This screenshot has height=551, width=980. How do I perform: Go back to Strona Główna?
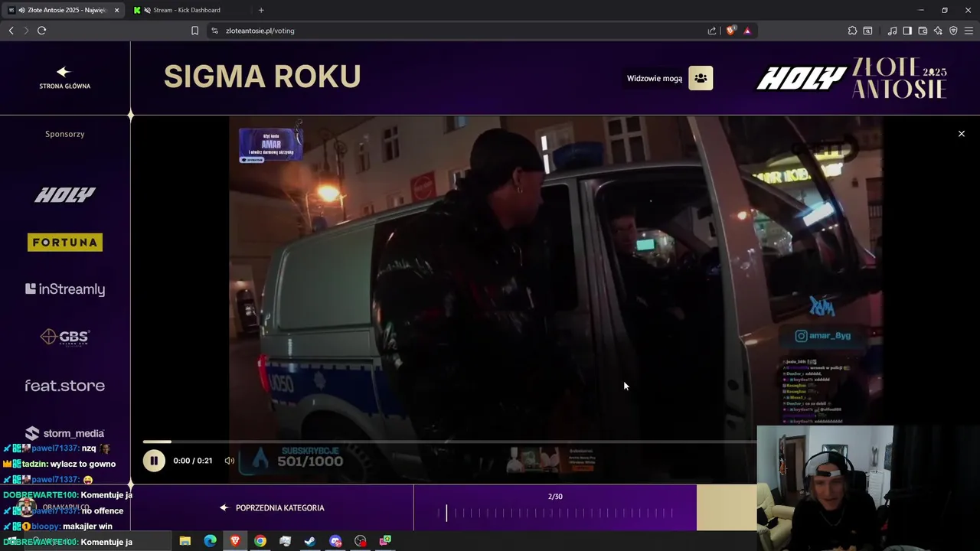pyautogui.click(x=64, y=77)
